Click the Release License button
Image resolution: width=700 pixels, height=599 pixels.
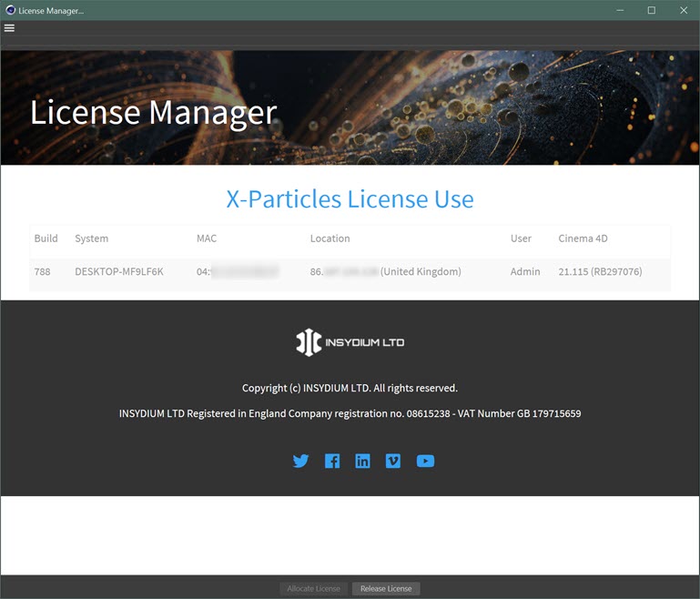pos(386,589)
